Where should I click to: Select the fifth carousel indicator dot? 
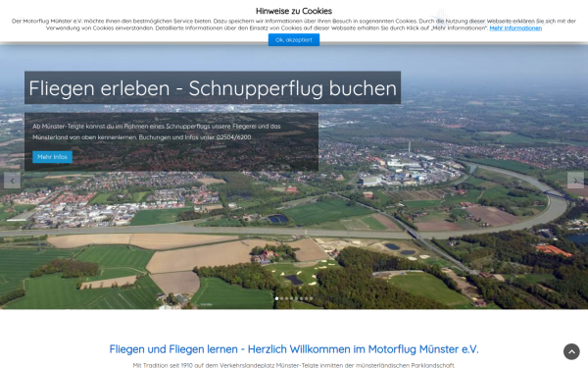296,298
